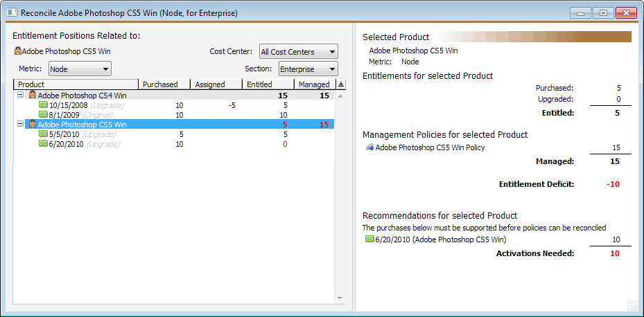Click the window icon in the title bar
The width and height of the screenshot is (644, 317).
click(x=12, y=12)
